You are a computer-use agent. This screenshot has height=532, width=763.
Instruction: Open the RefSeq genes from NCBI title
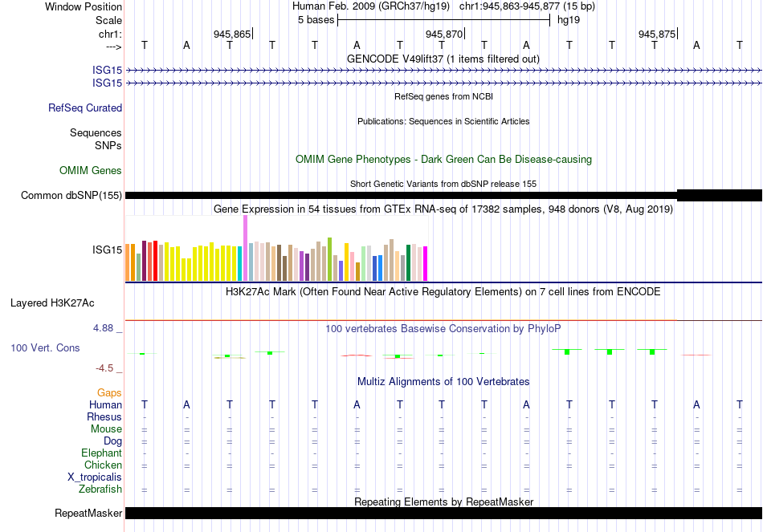pos(443,96)
